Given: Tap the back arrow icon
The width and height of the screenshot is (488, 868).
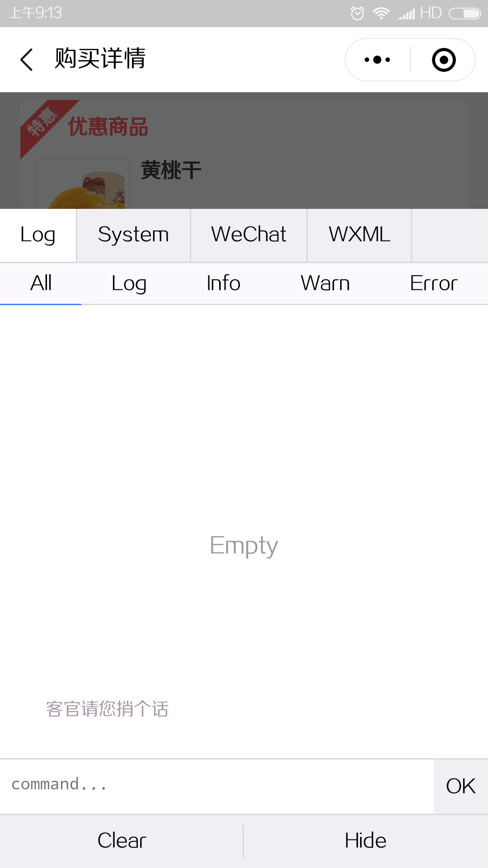Looking at the screenshot, I should 27,60.
